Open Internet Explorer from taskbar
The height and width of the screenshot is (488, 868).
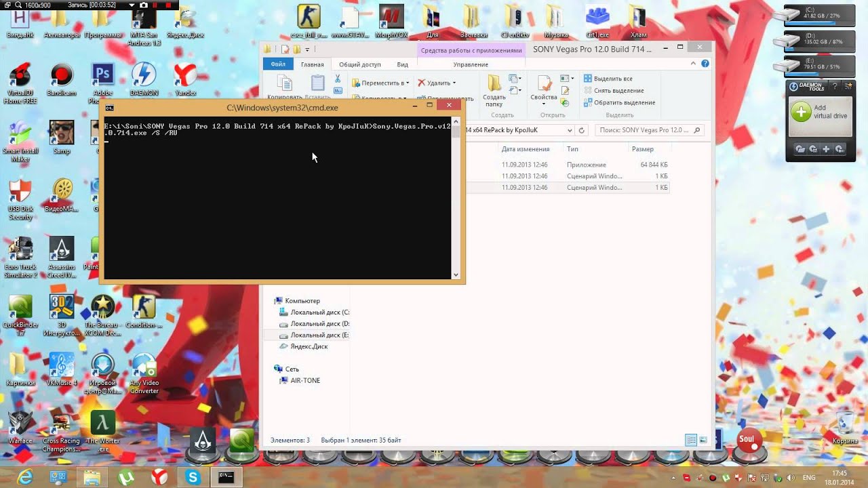pyautogui.click(x=24, y=477)
